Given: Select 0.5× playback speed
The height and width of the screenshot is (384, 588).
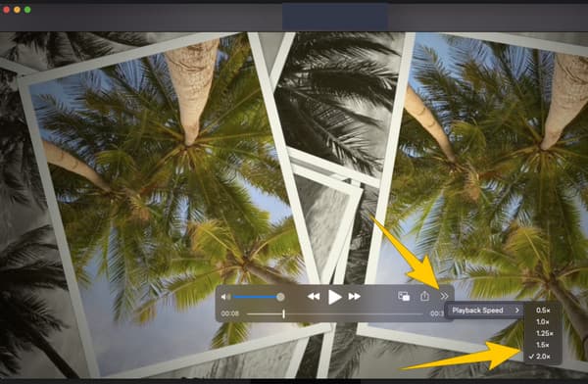Looking at the screenshot, I should [543, 311].
